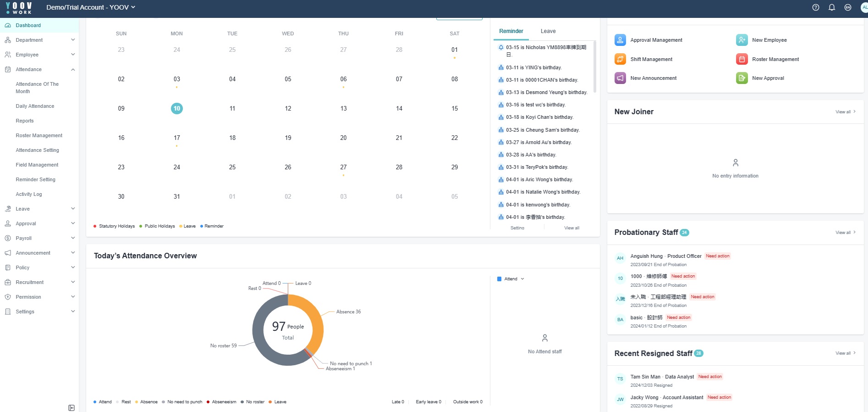Collapse the Attendance menu chevron
The height and width of the screenshot is (412, 868).
pos(73,69)
